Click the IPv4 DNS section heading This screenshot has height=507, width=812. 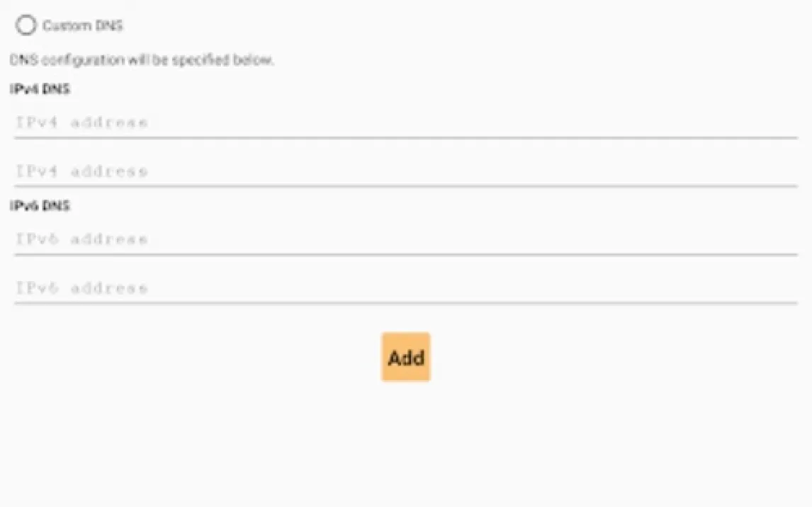pyautogui.click(x=40, y=89)
